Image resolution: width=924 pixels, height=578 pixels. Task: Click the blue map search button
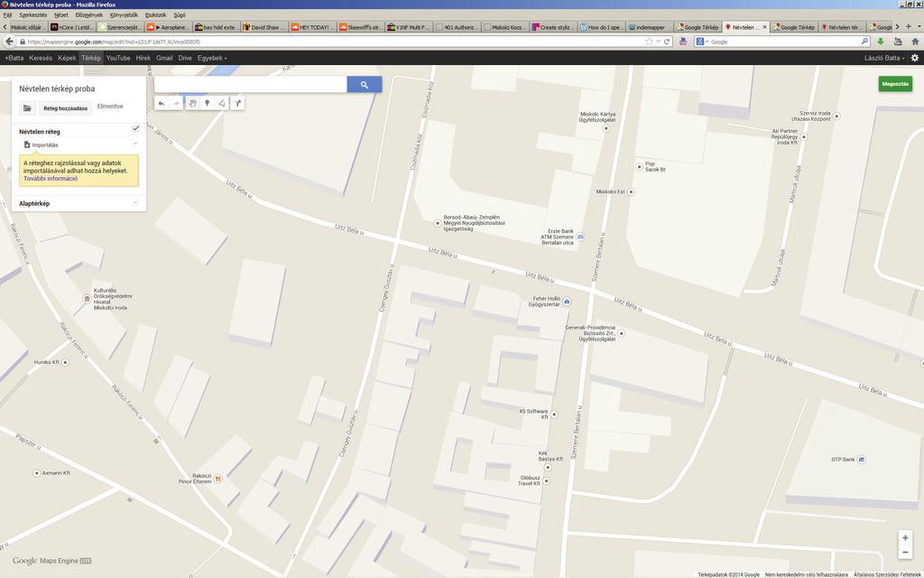click(x=365, y=85)
